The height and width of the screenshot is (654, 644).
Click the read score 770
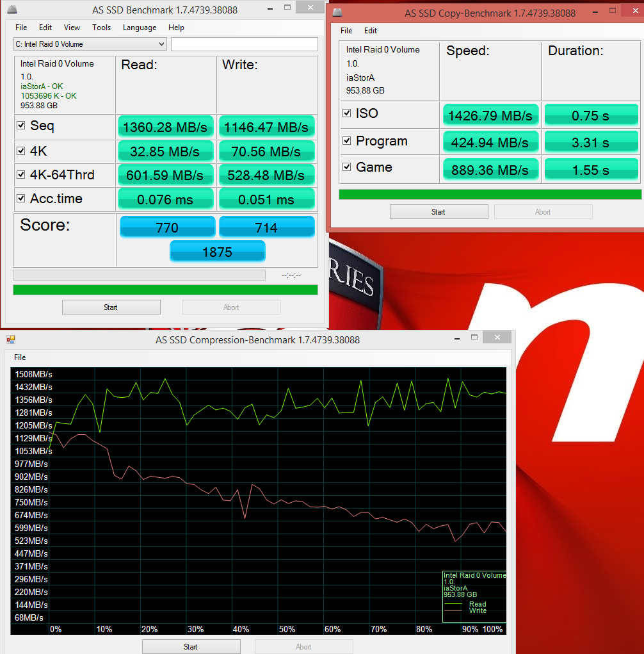coord(167,227)
